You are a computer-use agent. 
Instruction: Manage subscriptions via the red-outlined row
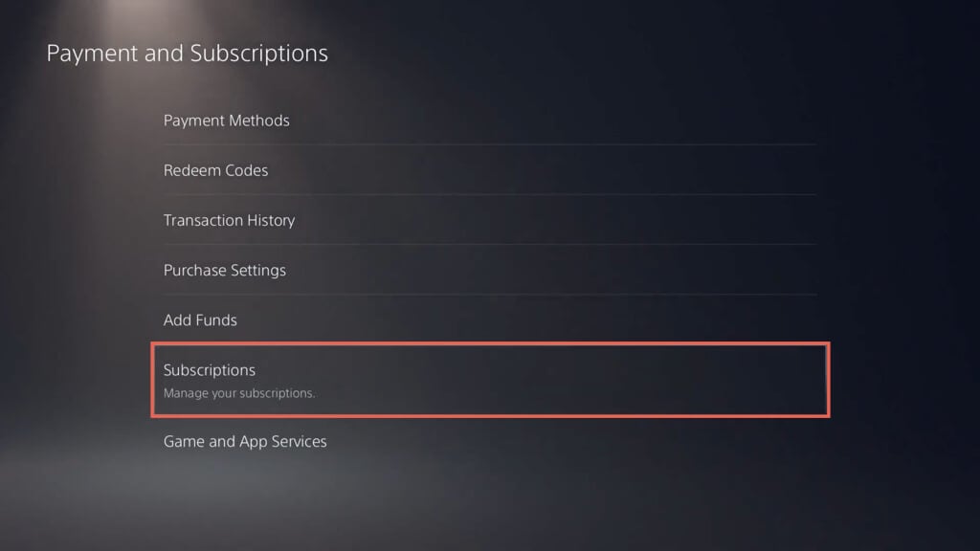click(x=489, y=380)
